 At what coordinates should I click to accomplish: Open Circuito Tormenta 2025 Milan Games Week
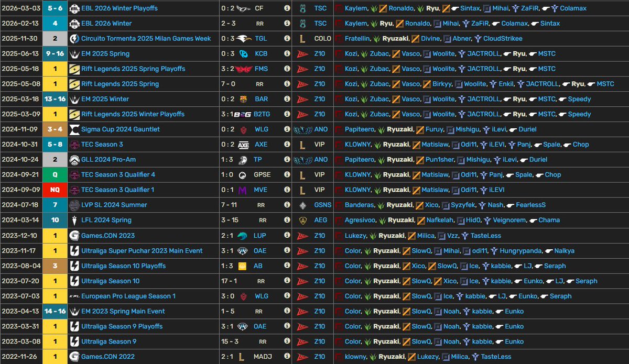coord(146,38)
